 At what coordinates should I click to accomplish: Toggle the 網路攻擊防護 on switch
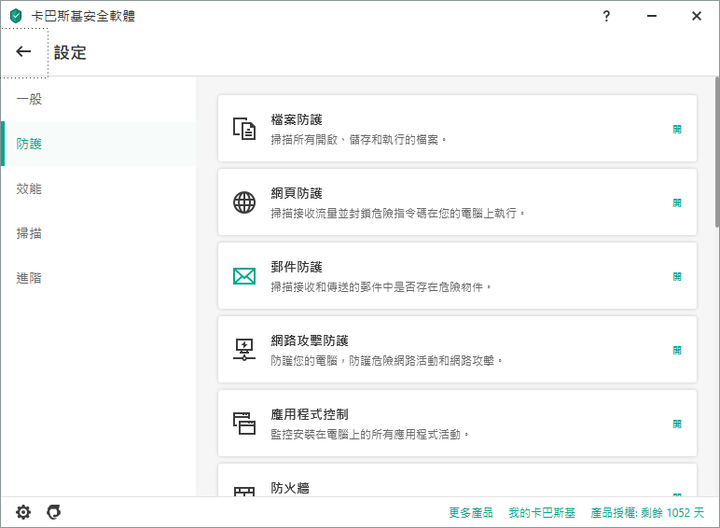click(x=677, y=350)
